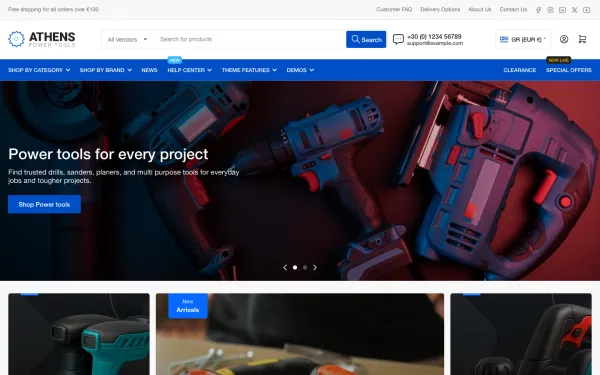Open the News menu item
Screen dimensions: 600x375
click(x=149, y=70)
